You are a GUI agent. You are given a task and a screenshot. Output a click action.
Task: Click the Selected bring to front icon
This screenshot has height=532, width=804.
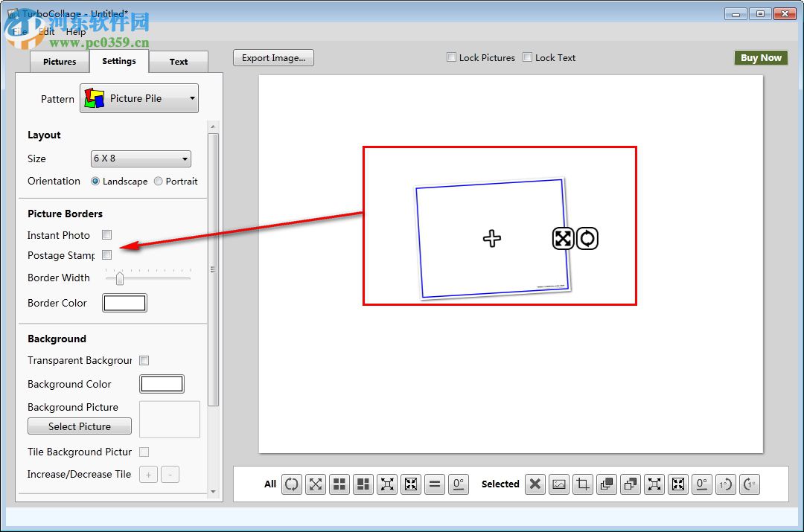607,484
